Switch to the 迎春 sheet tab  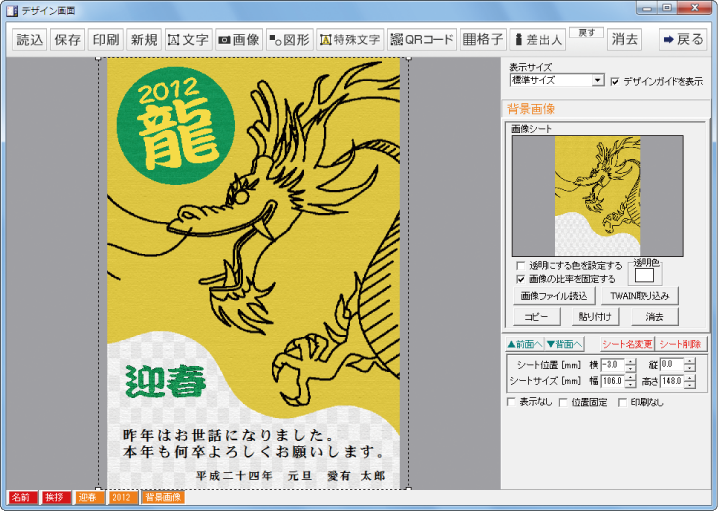pos(89,497)
